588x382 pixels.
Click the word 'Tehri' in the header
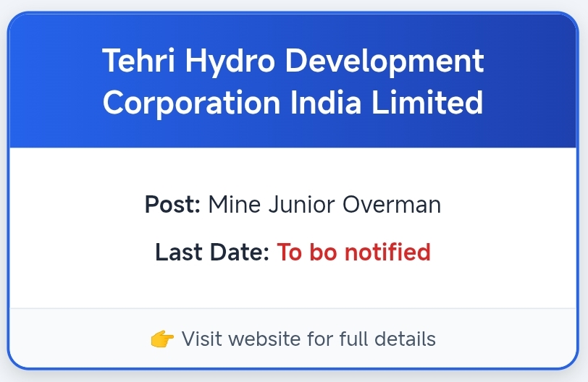138,61
